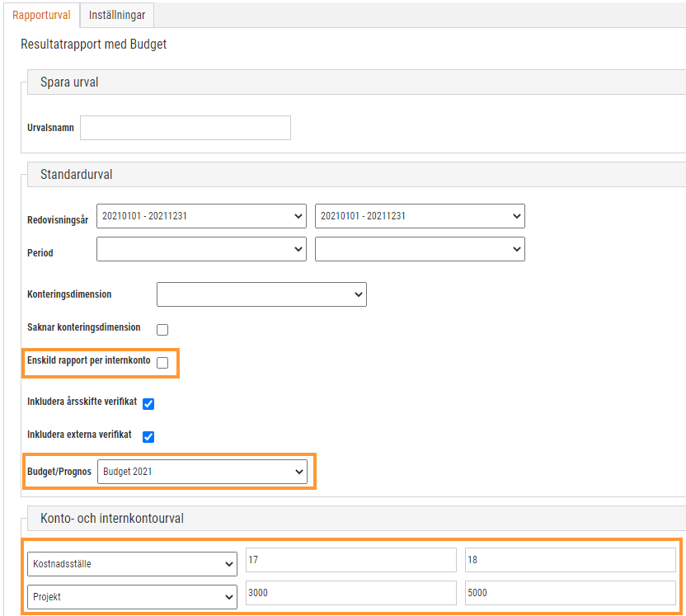Open the Projekt dropdown
686x616 pixels.
[x=132, y=597]
